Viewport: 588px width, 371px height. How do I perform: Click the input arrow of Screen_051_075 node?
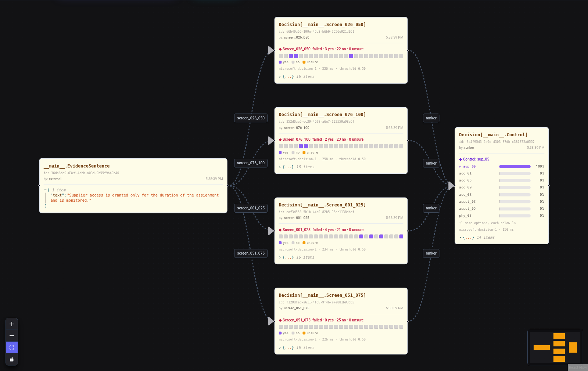point(271,321)
